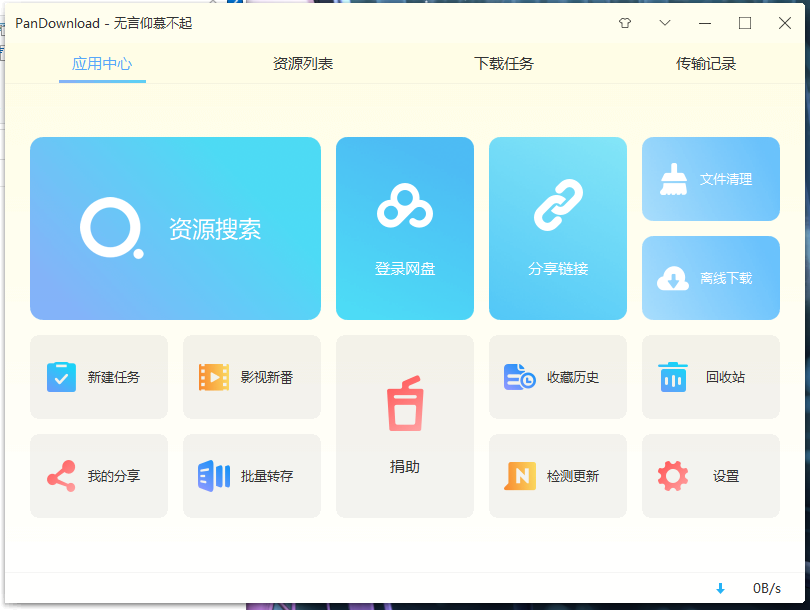The height and width of the screenshot is (610, 810).
Task: Open the 收藏历史 label
Action: click(x=573, y=378)
